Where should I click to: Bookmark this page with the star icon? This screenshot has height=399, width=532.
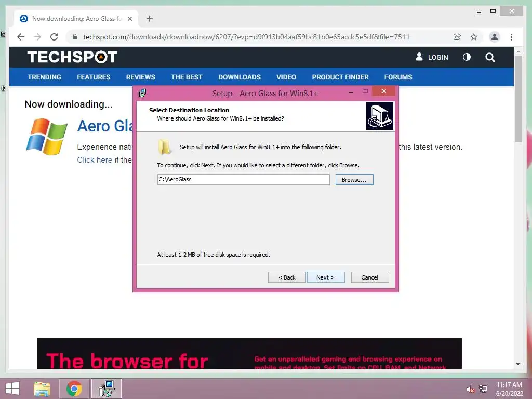tap(474, 37)
